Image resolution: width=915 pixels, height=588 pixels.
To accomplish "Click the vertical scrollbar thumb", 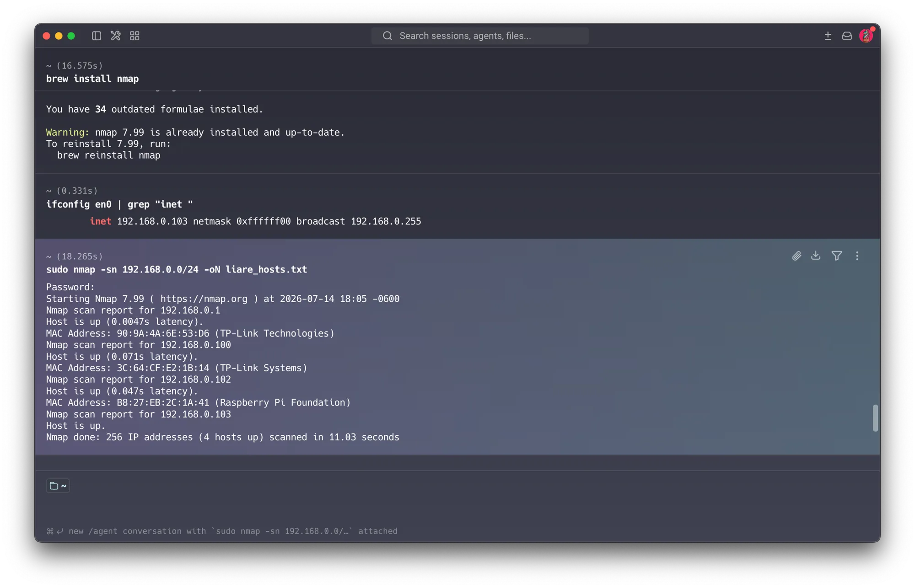I will (x=875, y=418).
